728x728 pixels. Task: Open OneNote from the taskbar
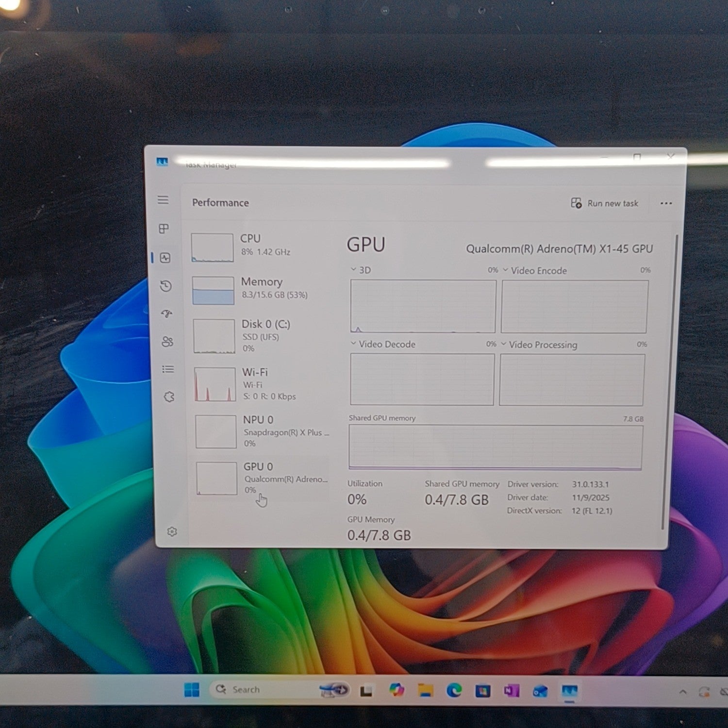[511, 690]
